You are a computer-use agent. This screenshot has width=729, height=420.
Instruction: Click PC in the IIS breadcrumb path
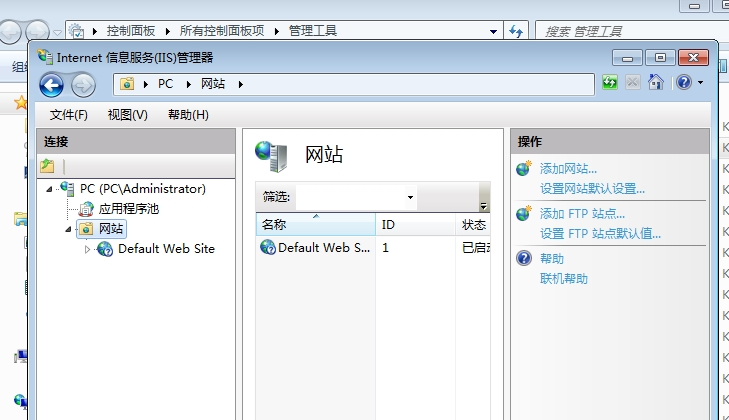click(x=166, y=84)
